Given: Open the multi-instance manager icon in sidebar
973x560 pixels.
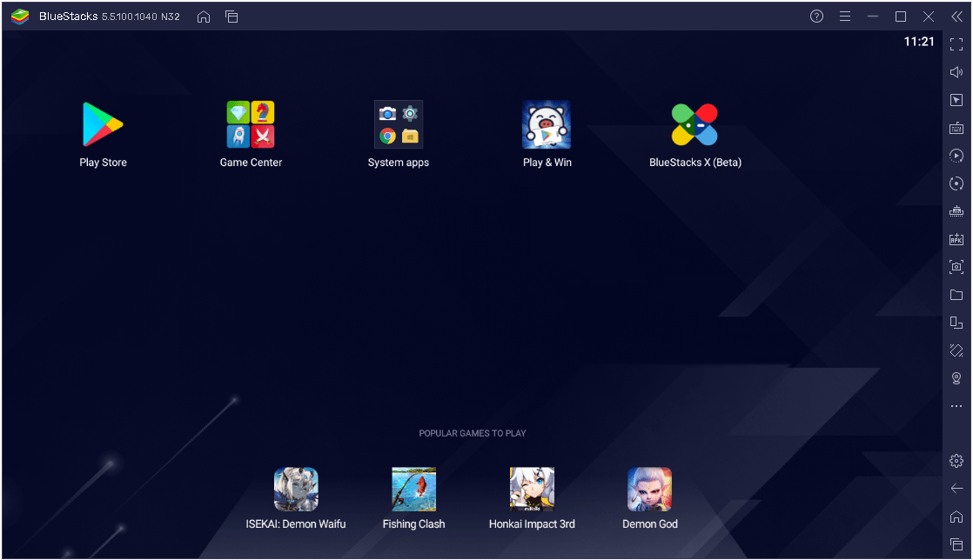Looking at the screenshot, I should (956, 323).
